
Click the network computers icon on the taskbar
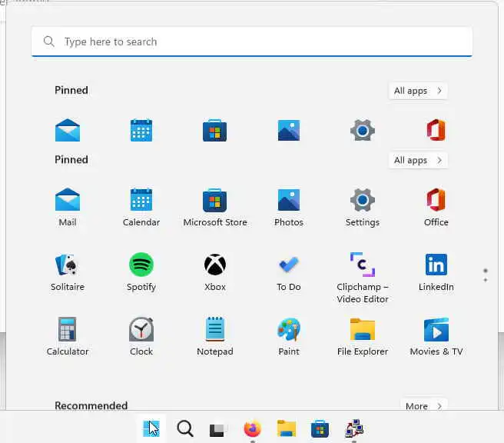[354, 428]
